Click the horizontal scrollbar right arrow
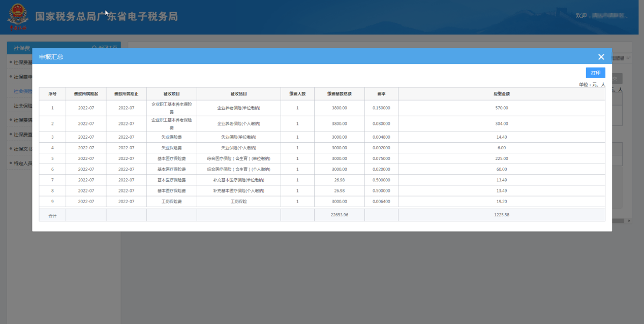 (629, 221)
